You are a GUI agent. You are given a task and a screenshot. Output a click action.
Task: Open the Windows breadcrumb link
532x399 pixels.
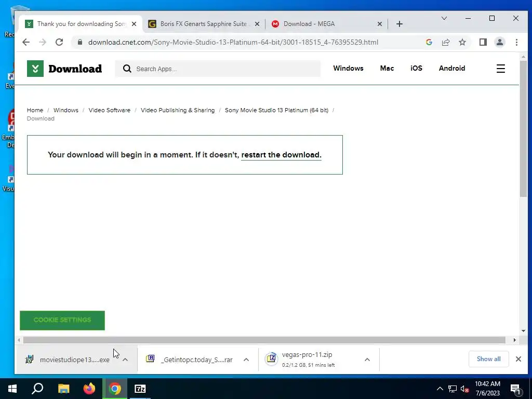[x=66, y=110]
